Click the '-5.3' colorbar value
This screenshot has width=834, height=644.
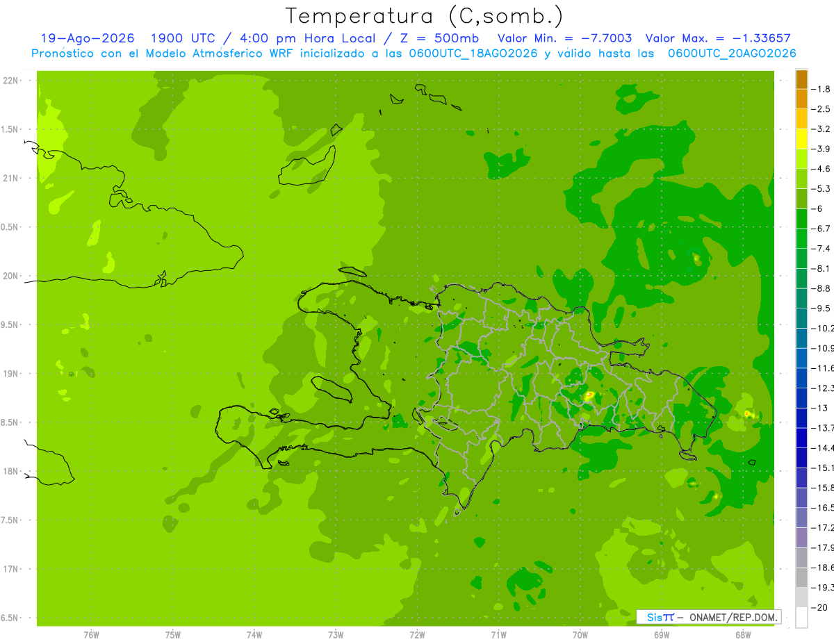tap(821, 188)
